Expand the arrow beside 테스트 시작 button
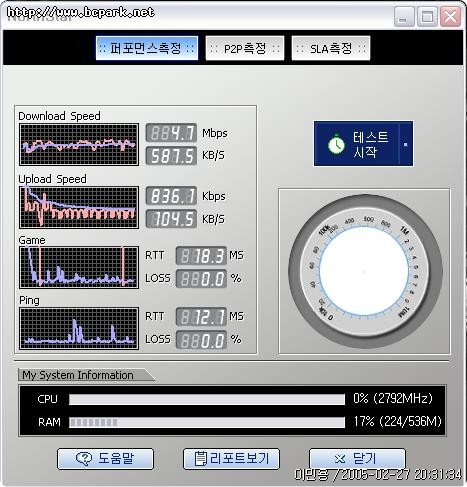The height and width of the screenshot is (487, 467). [x=406, y=144]
